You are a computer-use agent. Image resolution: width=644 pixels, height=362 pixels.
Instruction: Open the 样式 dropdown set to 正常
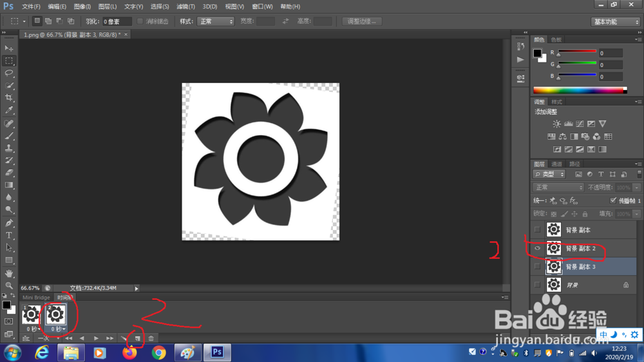216,21
